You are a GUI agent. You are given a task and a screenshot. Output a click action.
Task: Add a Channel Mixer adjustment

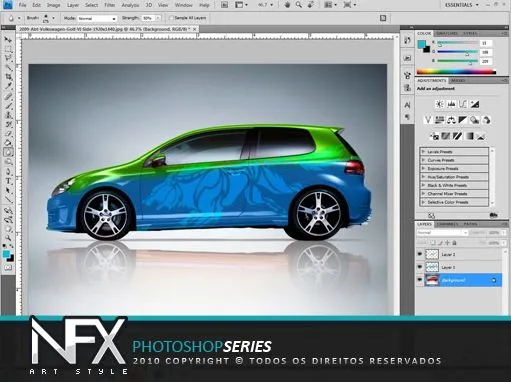[486, 120]
